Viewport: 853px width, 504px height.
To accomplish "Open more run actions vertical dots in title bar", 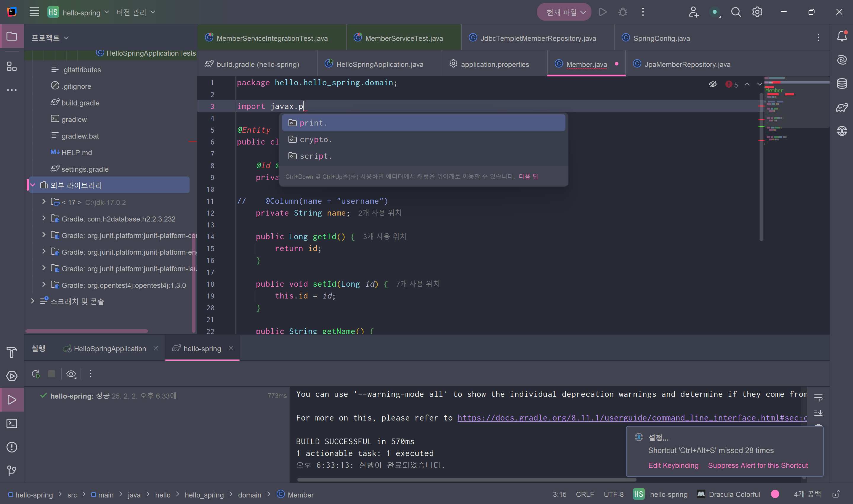I will pyautogui.click(x=643, y=12).
